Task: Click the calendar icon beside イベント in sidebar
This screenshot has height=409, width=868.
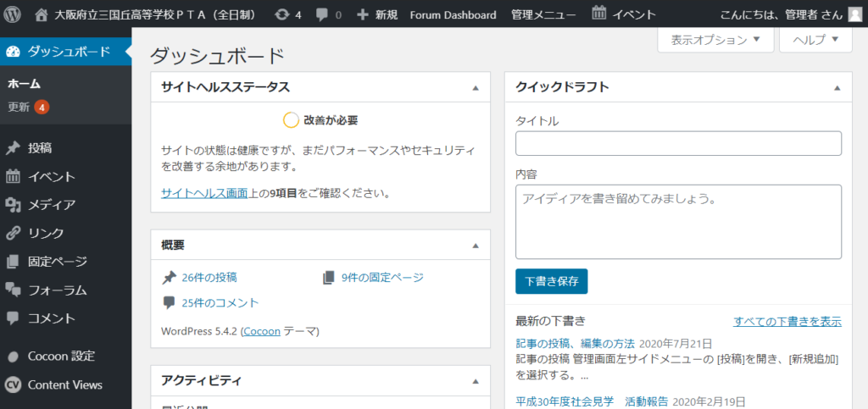Action: coord(14,177)
